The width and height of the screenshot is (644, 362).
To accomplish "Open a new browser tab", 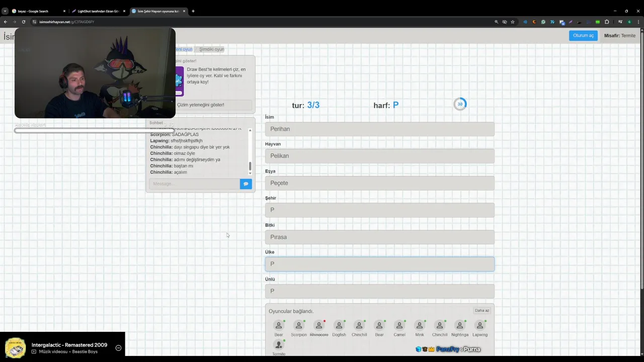I will click(193, 11).
